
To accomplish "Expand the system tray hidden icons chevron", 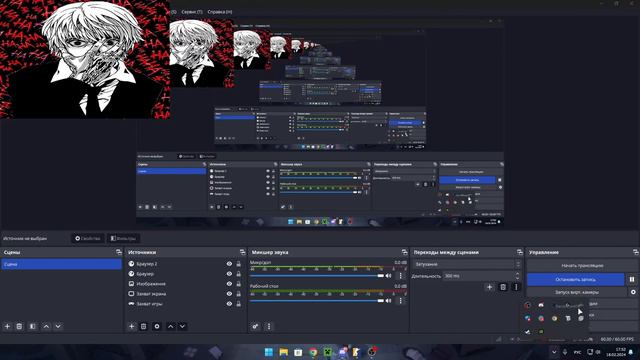I will coord(554,352).
